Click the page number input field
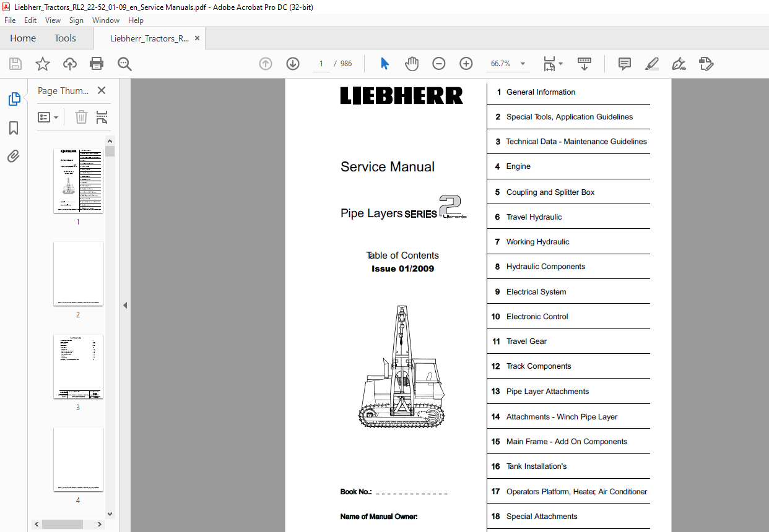The width and height of the screenshot is (769, 532). 321,64
